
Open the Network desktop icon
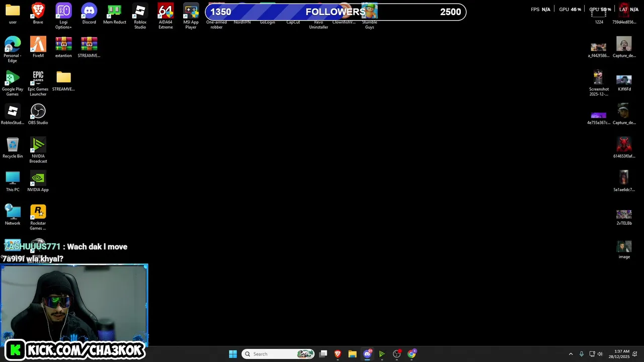pos(13,215)
